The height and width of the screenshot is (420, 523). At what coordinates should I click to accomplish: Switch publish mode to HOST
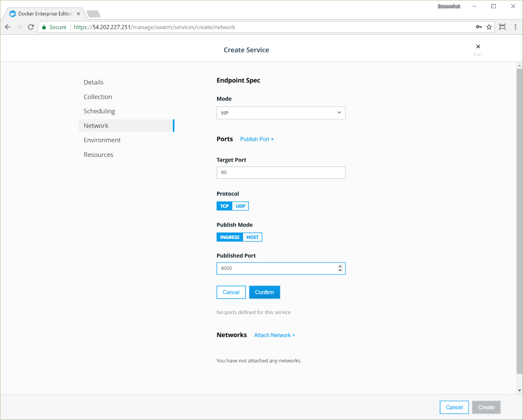pos(252,237)
